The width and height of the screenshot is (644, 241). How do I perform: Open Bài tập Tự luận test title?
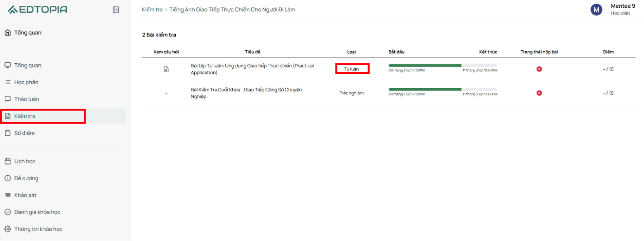(x=252, y=69)
